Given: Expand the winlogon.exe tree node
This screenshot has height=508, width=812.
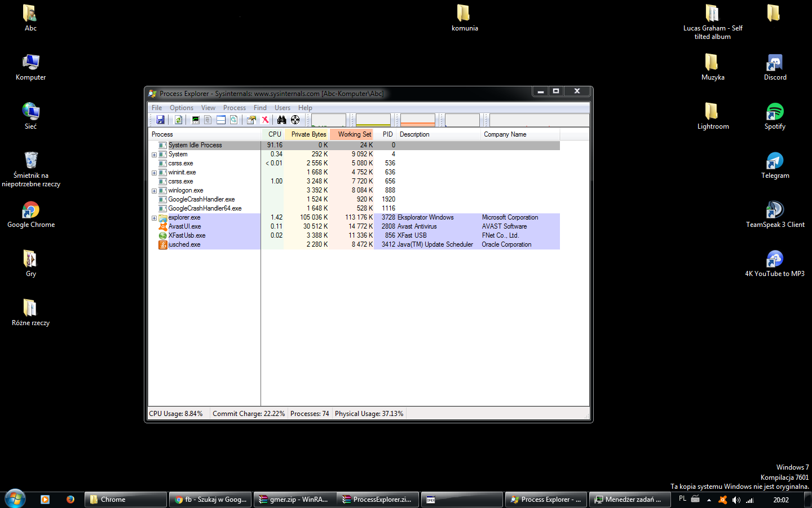Looking at the screenshot, I should tap(154, 191).
